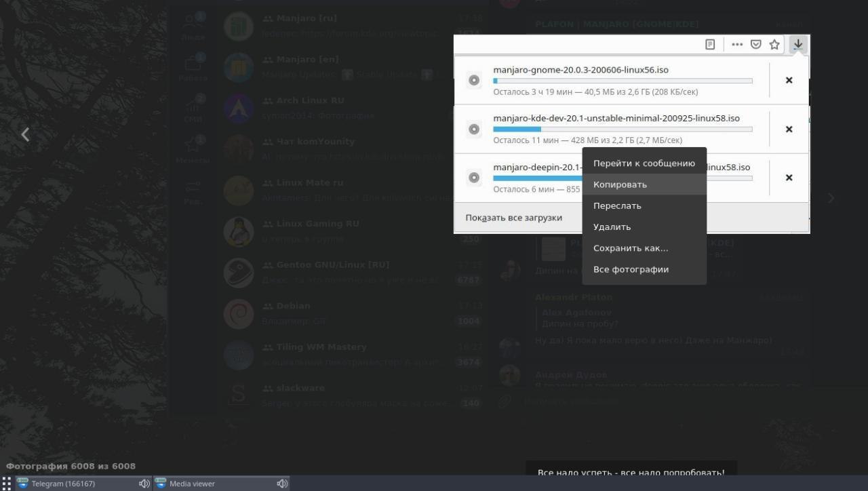This screenshot has height=491, width=868.
Task: Go to next photo with right arrow
Action: pyautogui.click(x=831, y=198)
